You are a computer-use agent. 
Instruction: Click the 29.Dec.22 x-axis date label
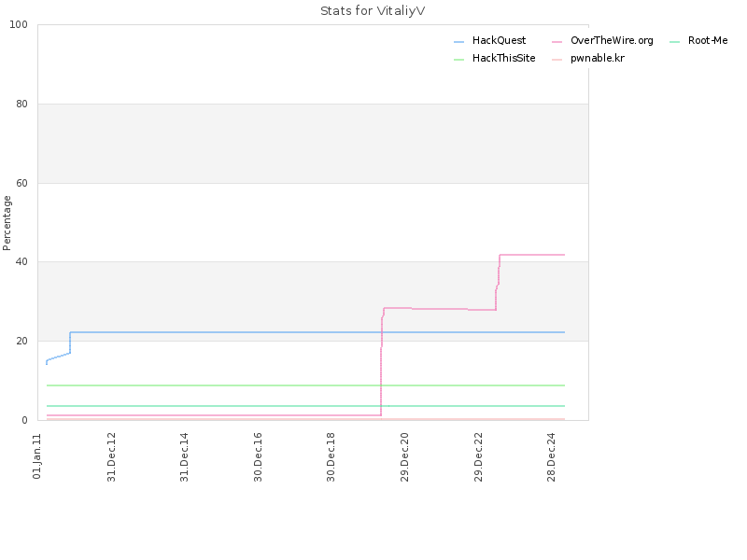tap(478, 457)
